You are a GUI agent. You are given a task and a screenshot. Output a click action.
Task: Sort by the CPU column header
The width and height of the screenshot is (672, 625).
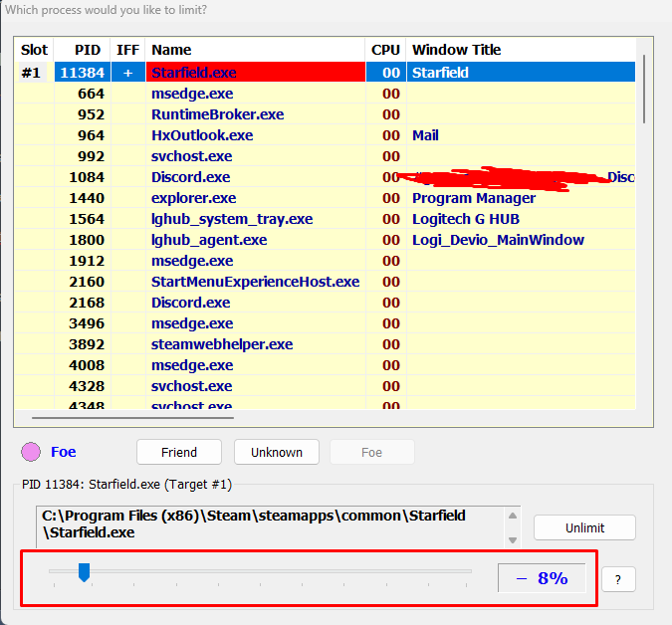[385, 50]
